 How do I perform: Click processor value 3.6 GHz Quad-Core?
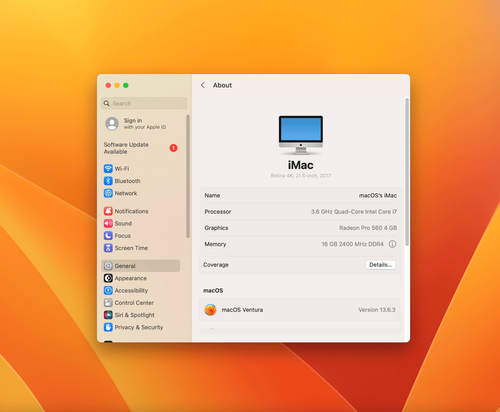click(354, 212)
